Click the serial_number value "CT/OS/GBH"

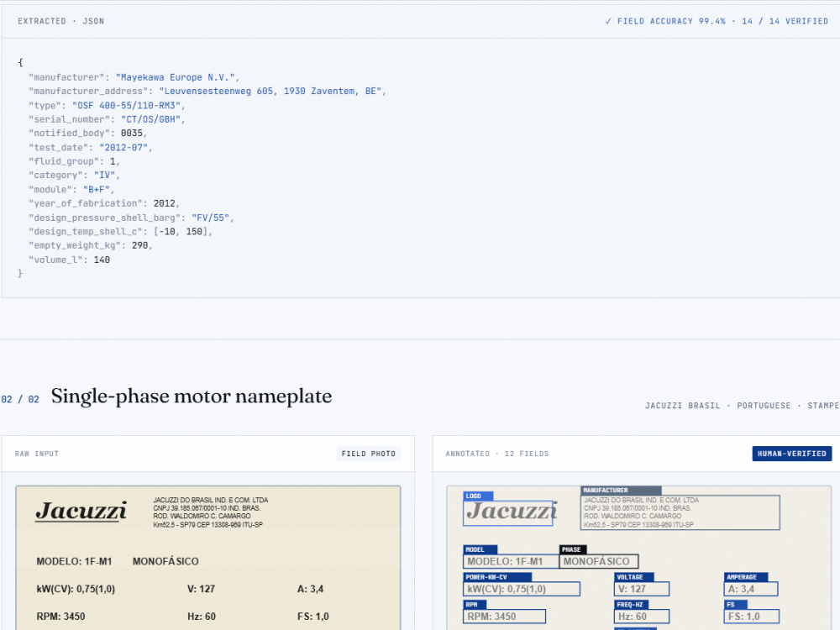(150, 119)
